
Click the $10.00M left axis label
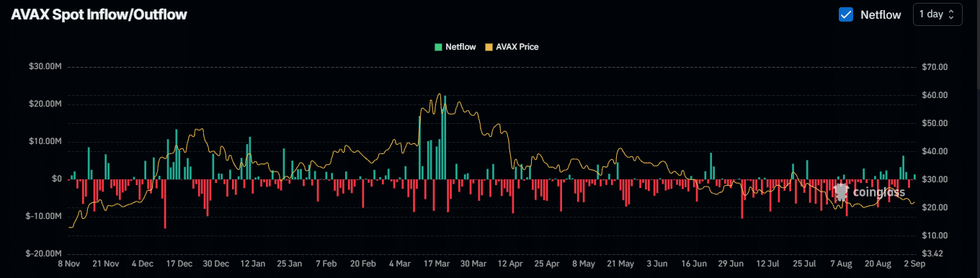coord(45,141)
